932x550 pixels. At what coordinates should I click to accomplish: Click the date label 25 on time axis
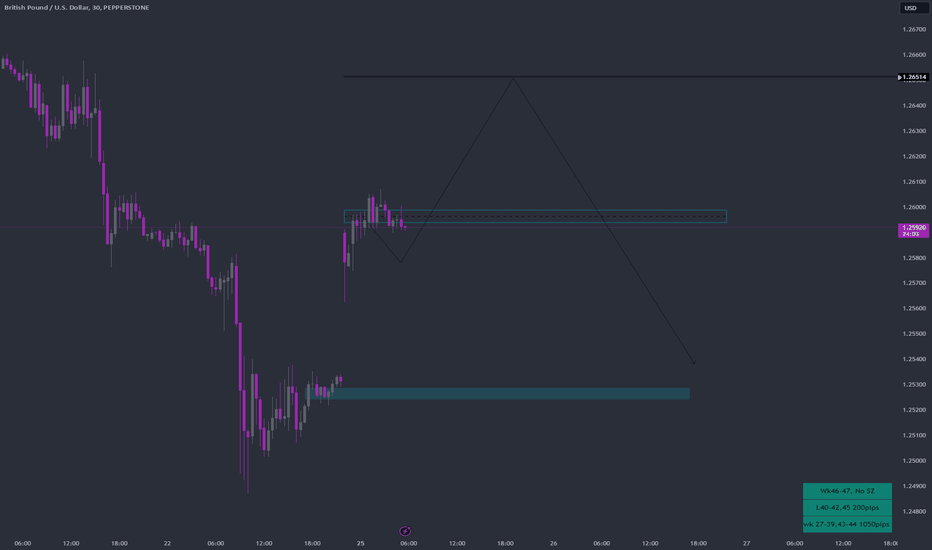[x=360, y=543]
